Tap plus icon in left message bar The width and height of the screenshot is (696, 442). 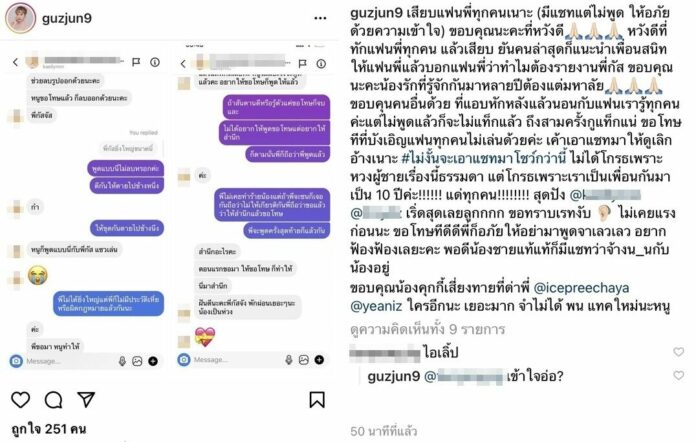click(153, 361)
